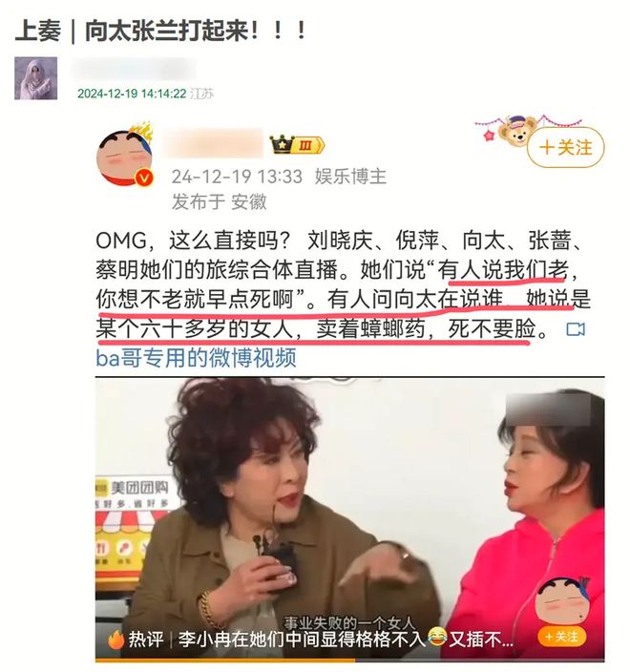Click the 2024-12-19 14:14:22 timestamp

tap(132, 94)
